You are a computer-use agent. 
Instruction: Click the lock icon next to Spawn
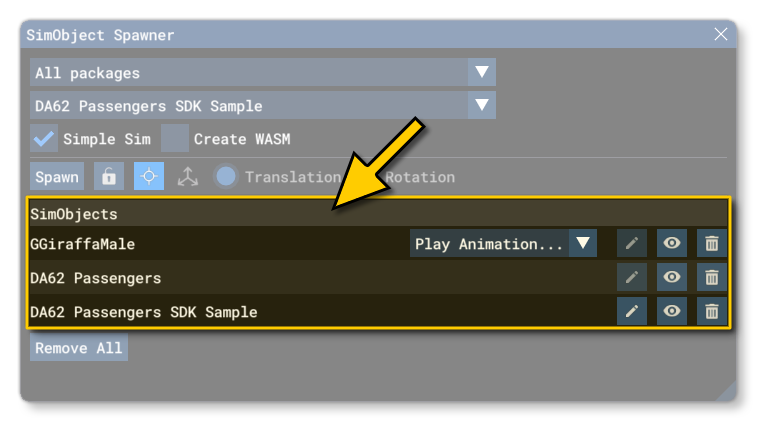(109, 177)
